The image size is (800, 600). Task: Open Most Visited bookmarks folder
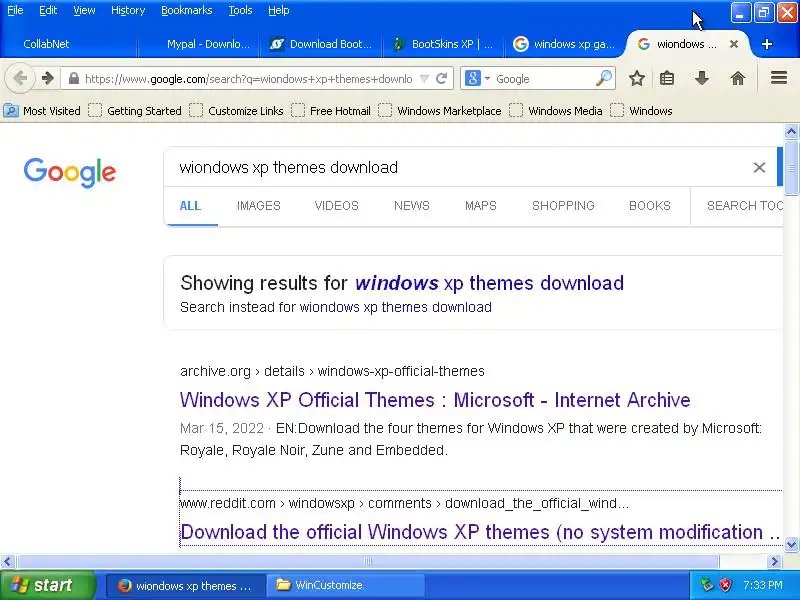(x=42, y=111)
